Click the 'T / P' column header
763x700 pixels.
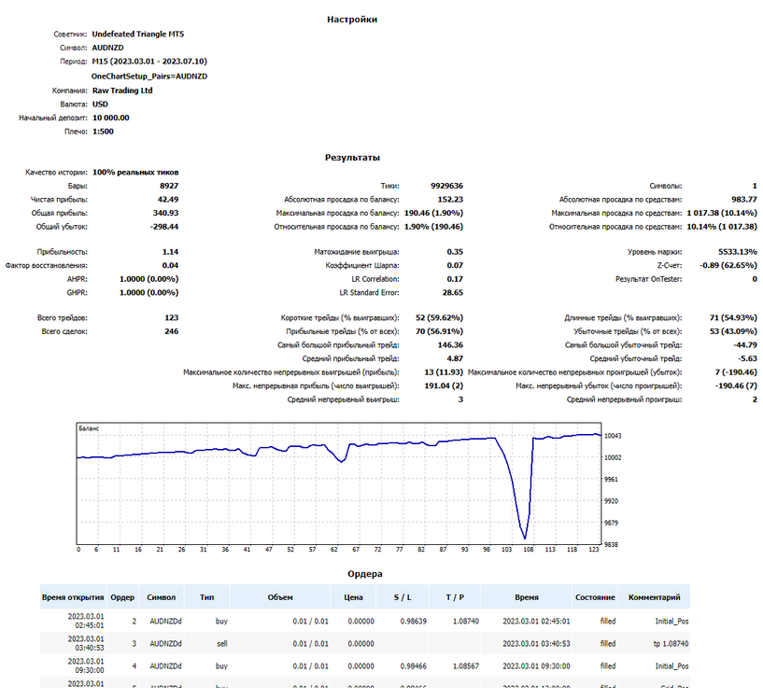point(455,597)
